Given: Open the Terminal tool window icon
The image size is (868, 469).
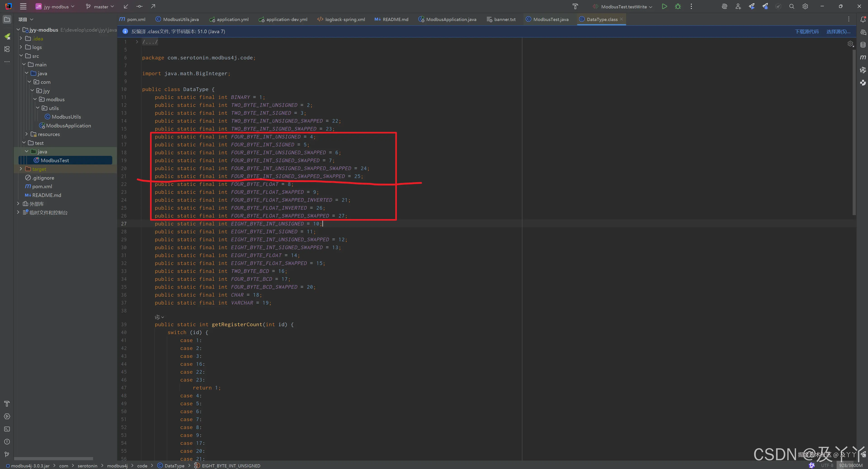Looking at the screenshot, I should (x=7, y=429).
